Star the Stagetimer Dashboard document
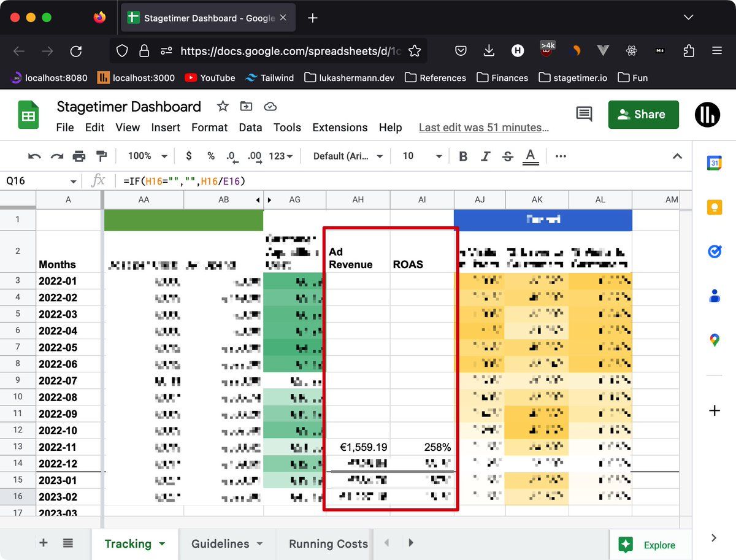Image resolution: width=736 pixels, height=560 pixels. pyautogui.click(x=223, y=107)
